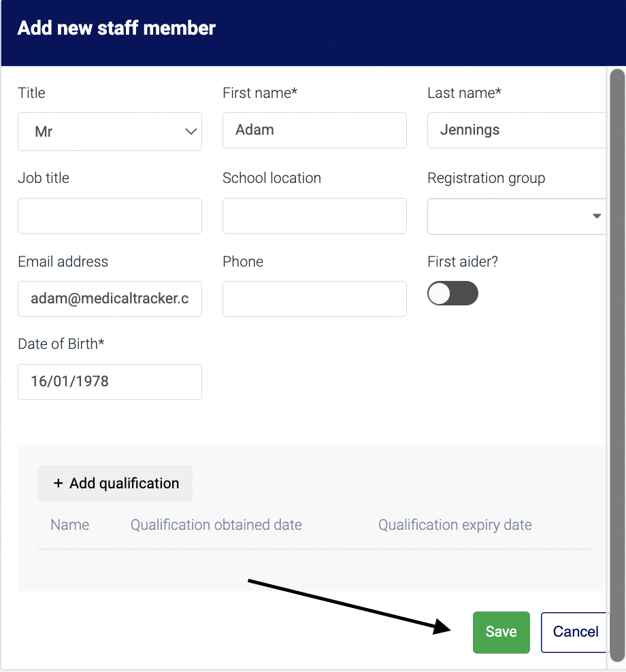Click the Email address field with adam@medicaltracker
The image size is (626, 672).
(109, 299)
